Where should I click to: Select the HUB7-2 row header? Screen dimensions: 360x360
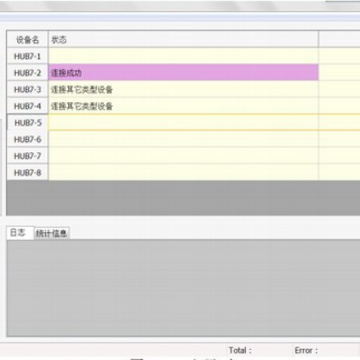point(27,73)
